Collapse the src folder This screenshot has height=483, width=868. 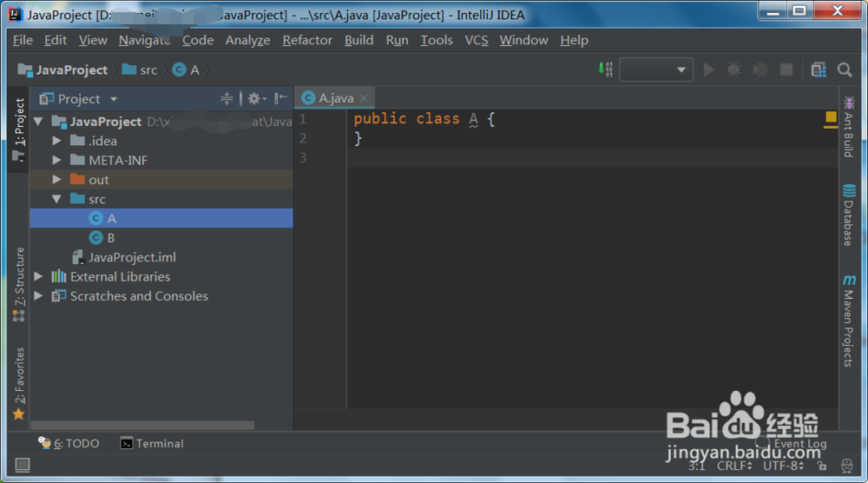click(56, 199)
